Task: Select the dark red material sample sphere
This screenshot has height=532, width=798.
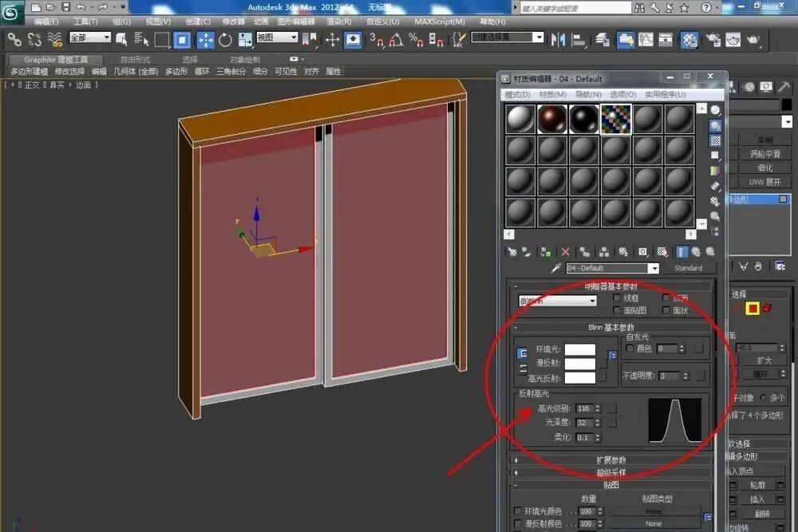Action: (x=552, y=119)
